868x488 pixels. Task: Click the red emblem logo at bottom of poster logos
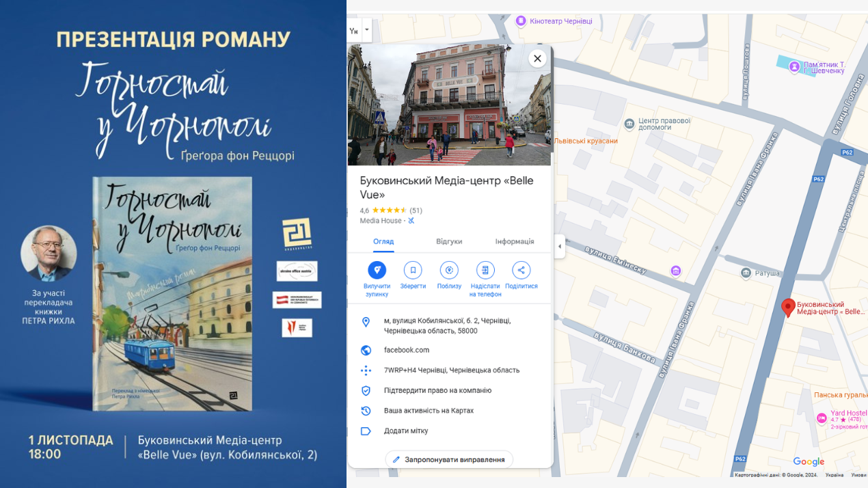(297, 327)
